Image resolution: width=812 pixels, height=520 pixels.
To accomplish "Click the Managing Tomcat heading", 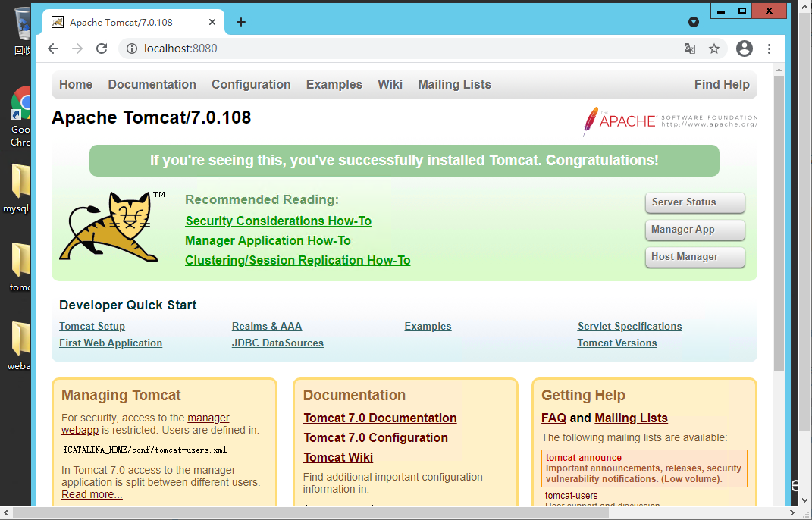I will pos(121,395).
